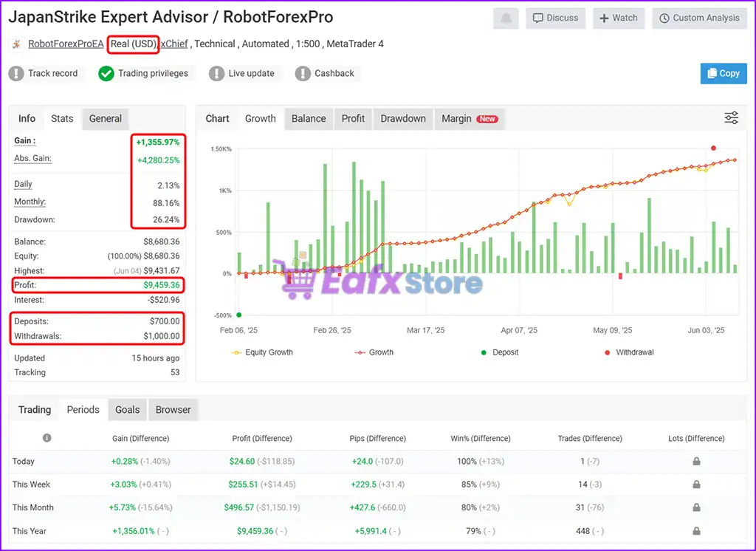Viewport: 756px width, 551px height.
Task: Click the Cashback status icon
Action: pyautogui.click(x=303, y=73)
